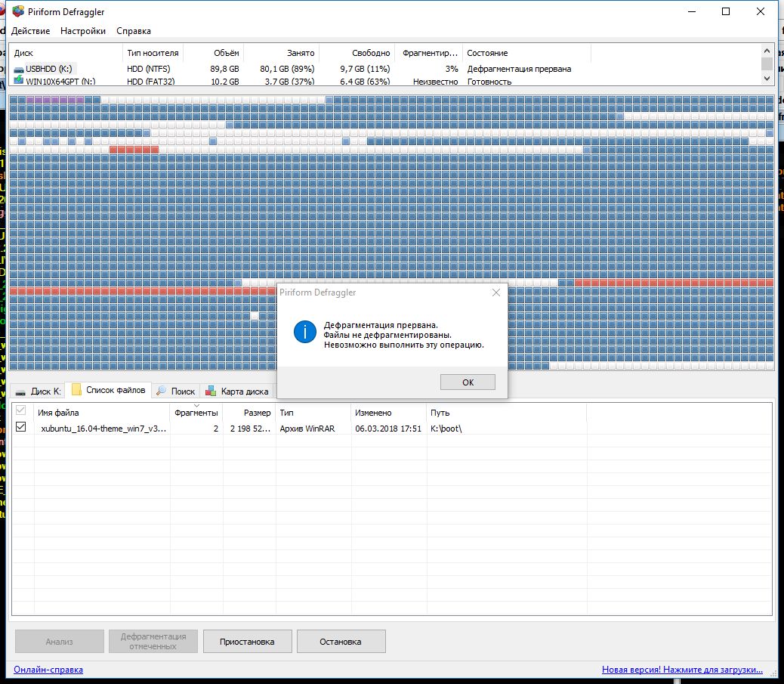784x684 pixels.
Task: Click the blocks icon on Карта диска tab
Action: [211, 391]
